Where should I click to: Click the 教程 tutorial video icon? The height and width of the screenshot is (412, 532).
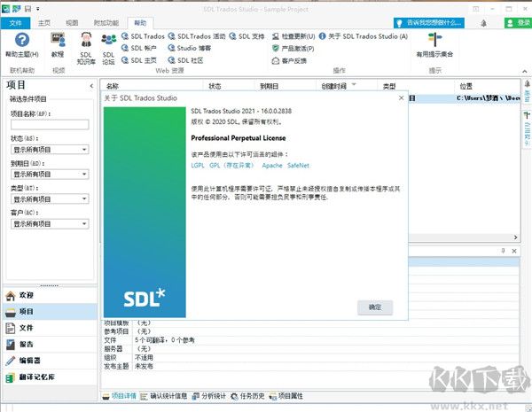(x=58, y=44)
